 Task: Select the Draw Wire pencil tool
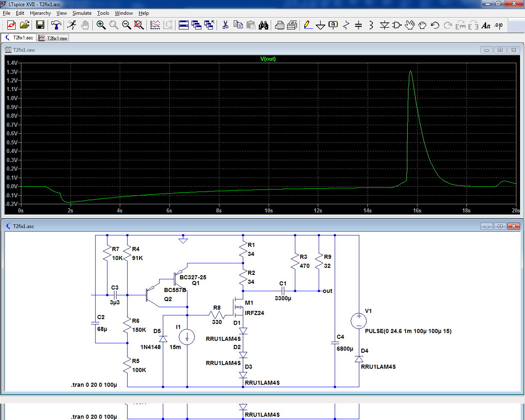(308, 25)
